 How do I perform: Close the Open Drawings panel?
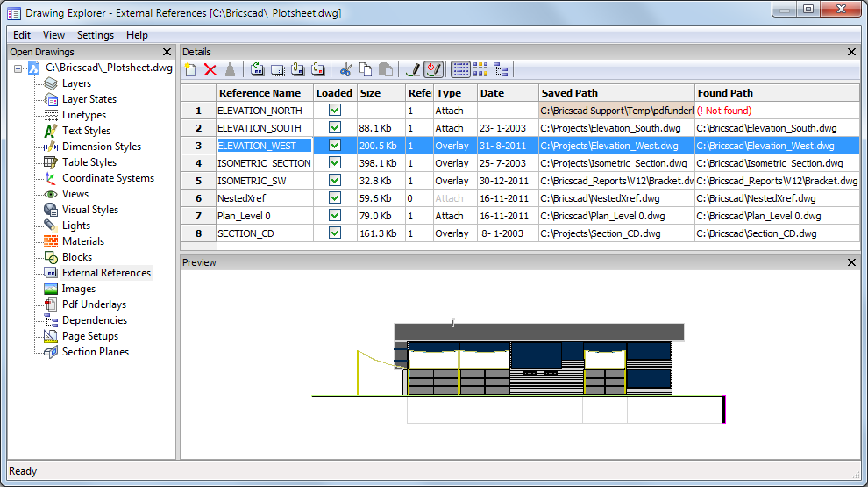pos(167,52)
